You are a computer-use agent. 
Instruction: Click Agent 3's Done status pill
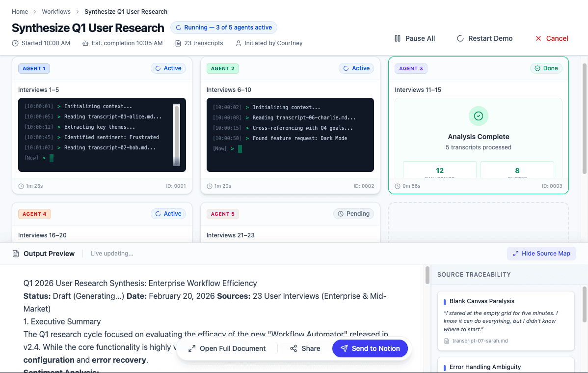pyautogui.click(x=546, y=68)
